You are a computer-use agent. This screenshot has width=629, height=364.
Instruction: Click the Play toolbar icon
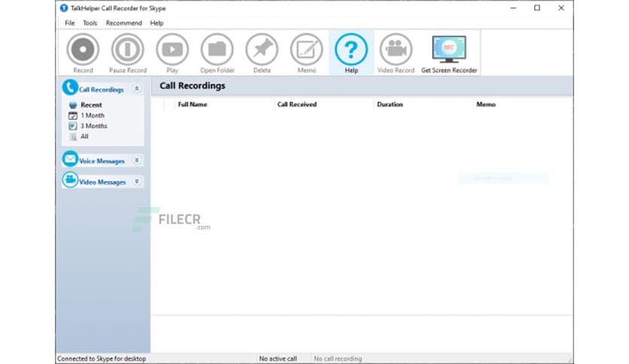click(172, 50)
